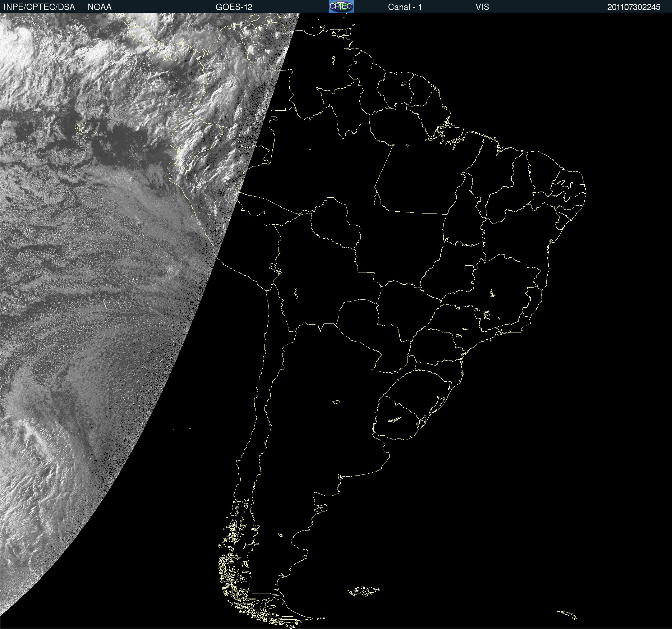Click the GOES-12 satellite label
Image resolution: width=672 pixels, height=629 pixels.
pos(234,7)
